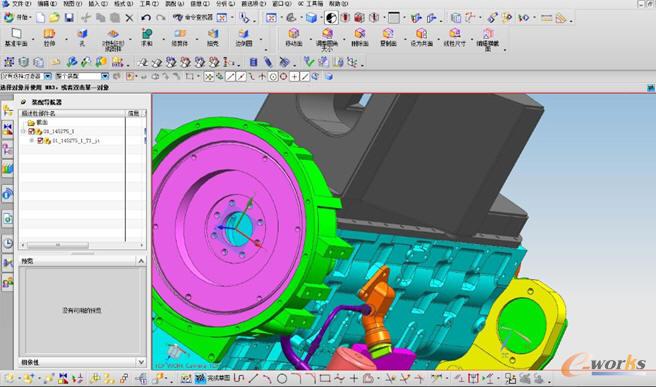Uncheck the 01_145275_1 assembly checkbox
This screenshot has height=387, width=656.
pos(31,131)
